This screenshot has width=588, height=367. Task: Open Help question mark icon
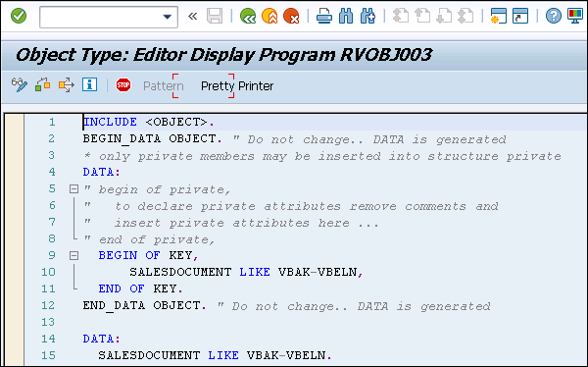tap(554, 16)
